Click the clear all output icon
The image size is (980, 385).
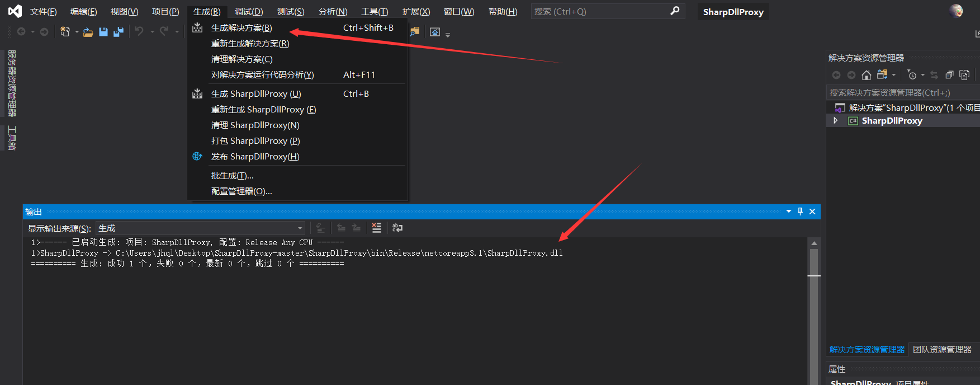pos(377,228)
